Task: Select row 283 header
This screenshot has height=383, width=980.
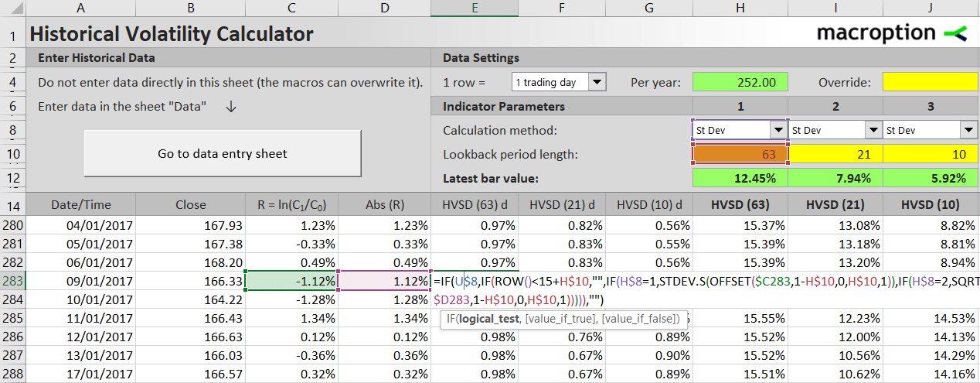Action: tap(13, 279)
